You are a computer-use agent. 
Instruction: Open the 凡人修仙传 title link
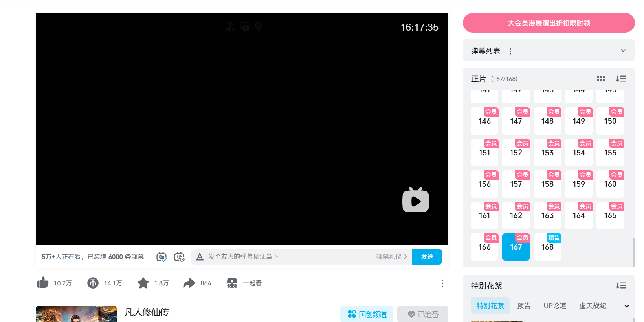tap(147, 312)
